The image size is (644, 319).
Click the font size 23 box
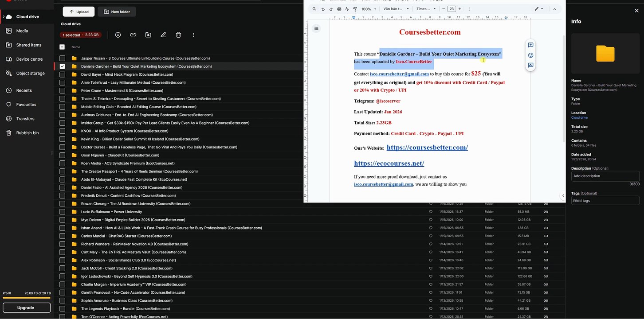(452, 9)
